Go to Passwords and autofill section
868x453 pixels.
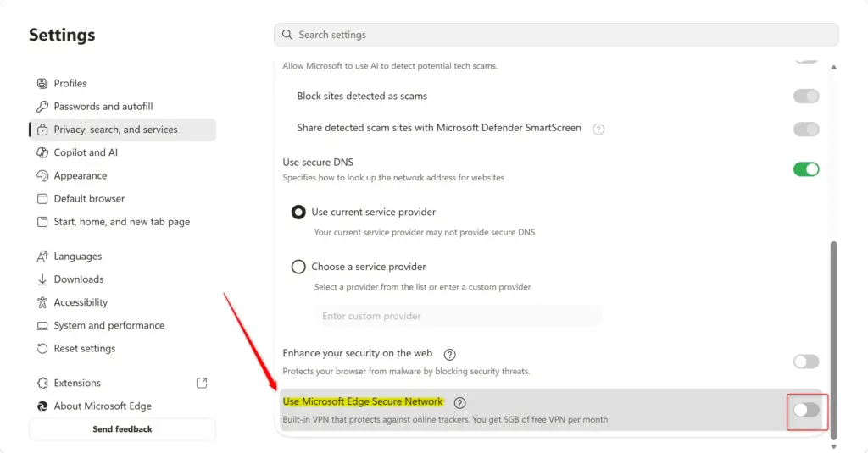[122, 106]
